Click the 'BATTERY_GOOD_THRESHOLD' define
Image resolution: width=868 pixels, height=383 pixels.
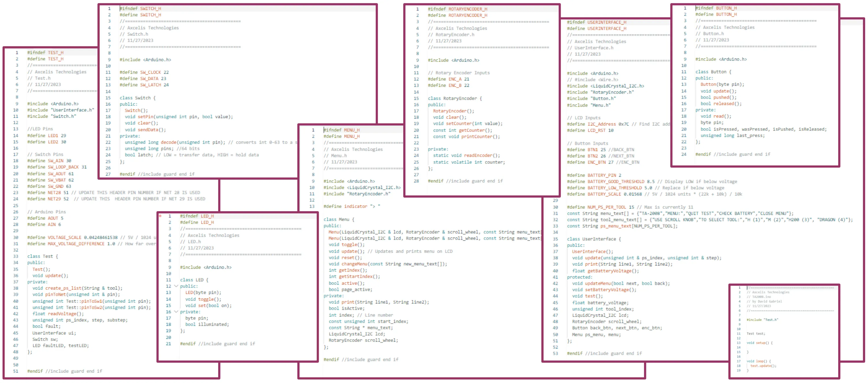tap(616, 181)
